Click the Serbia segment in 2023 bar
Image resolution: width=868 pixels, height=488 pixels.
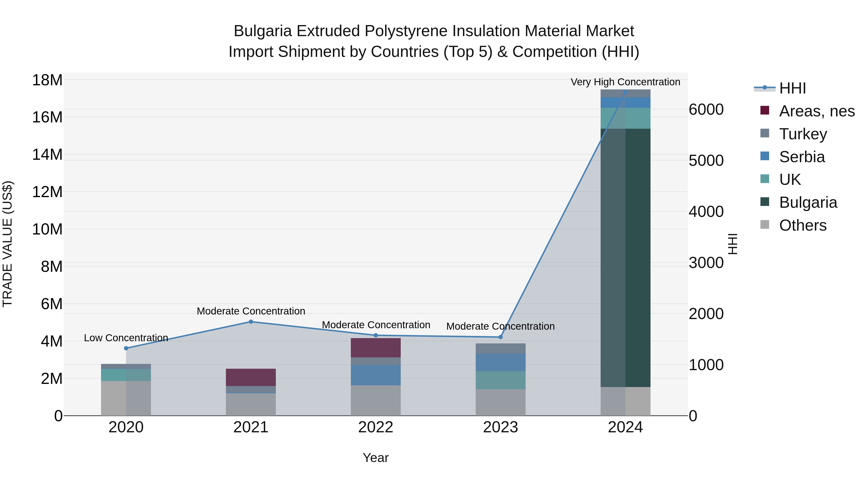[x=500, y=363]
